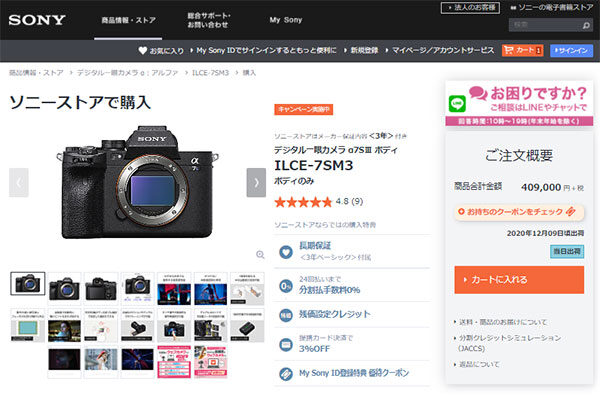Click カートに入れる button

coord(519,280)
